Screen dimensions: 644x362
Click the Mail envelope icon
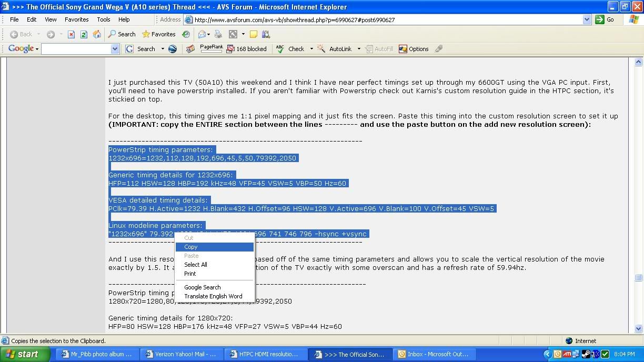[x=202, y=34]
